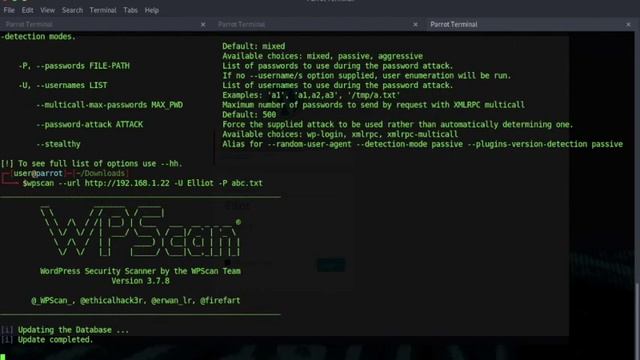This screenshot has width=640, height=360.
Task: Click the '--stealthy' option text
Action: click(58, 144)
